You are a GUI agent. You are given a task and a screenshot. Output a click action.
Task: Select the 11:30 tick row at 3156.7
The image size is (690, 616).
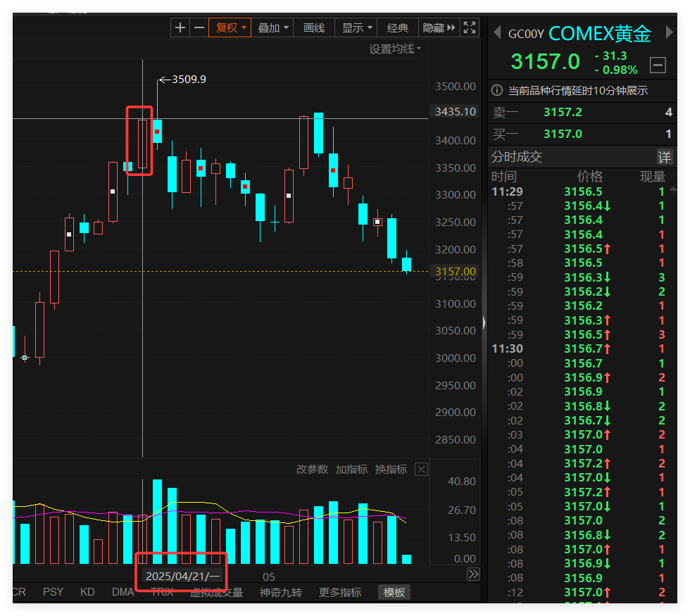click(x=579, y=349)
